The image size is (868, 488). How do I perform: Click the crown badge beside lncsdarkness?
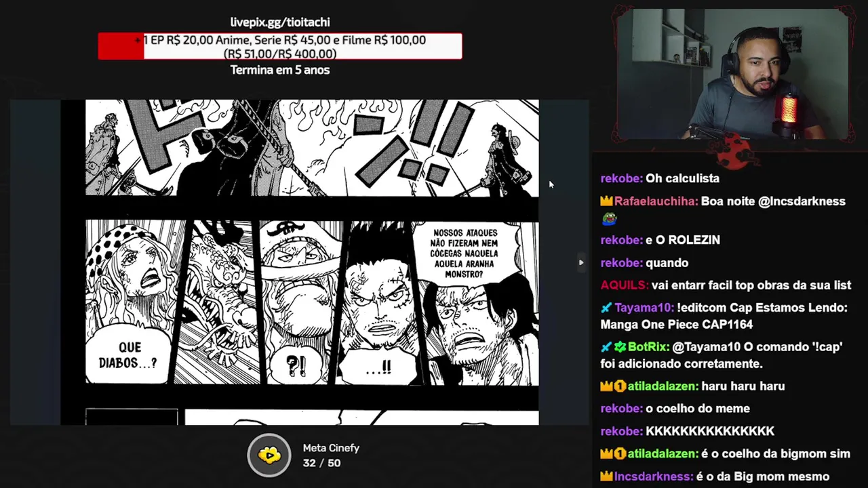coord(606,476)
